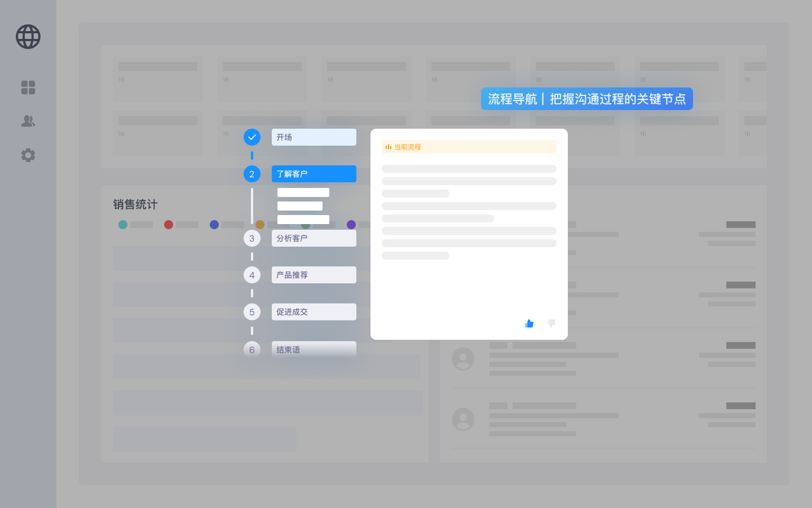Select step 3 circle 分析客户
The image size is (812, 508).
coord(252,238)
